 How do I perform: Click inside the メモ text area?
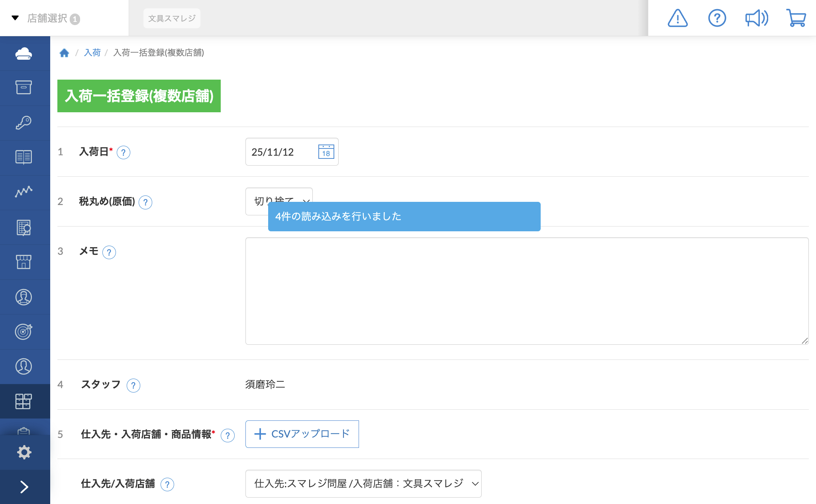(x=526, y=291)
